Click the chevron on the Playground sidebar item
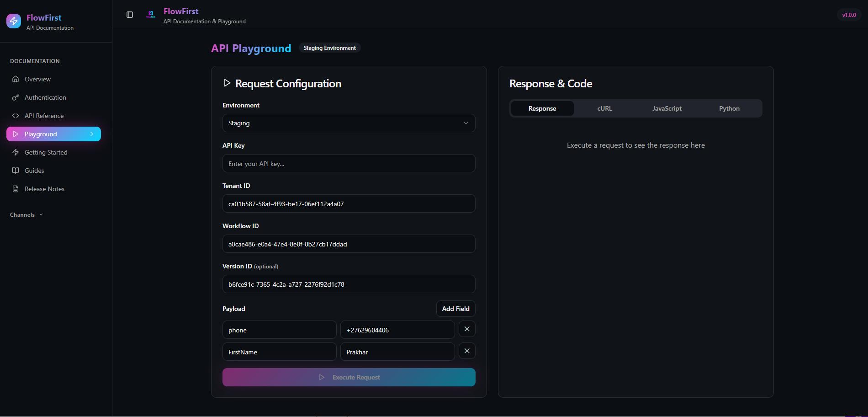The width and height of the screenshot is (868, 417). click(x=92, y=134)
